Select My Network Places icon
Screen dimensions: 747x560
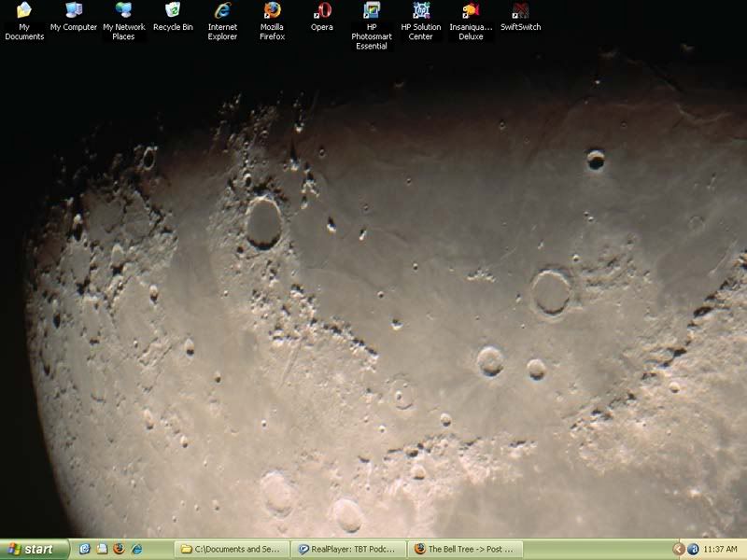click(124, 20)
